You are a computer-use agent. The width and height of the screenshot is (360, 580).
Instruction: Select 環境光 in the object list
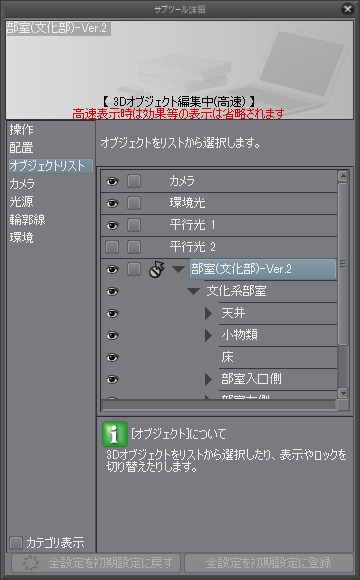coord(187,203)
